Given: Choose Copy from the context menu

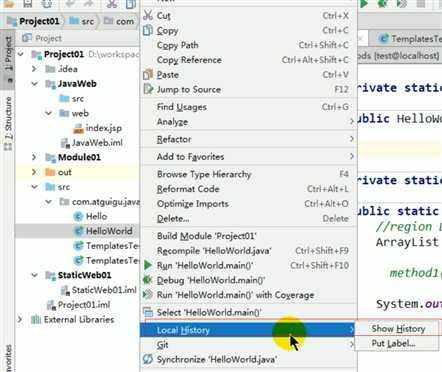Looking at the screenshot, I should tap(249, 30).
